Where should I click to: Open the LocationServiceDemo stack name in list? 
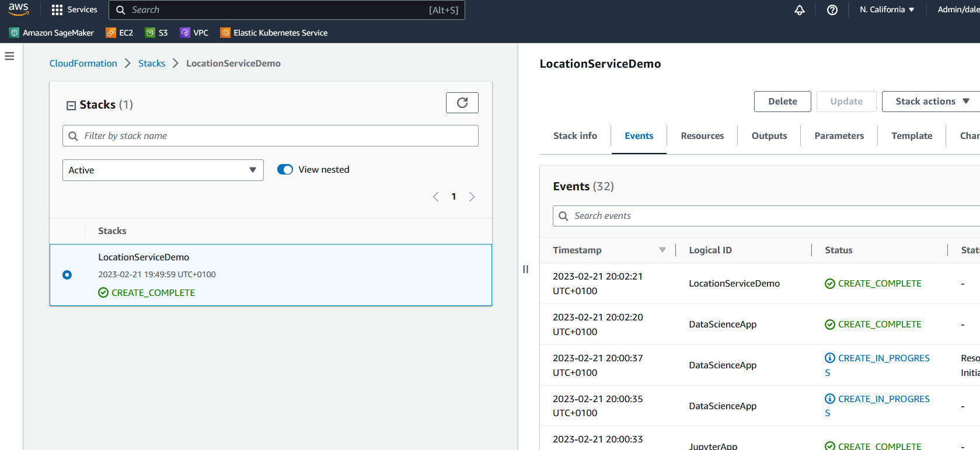[x=144, y=257]
